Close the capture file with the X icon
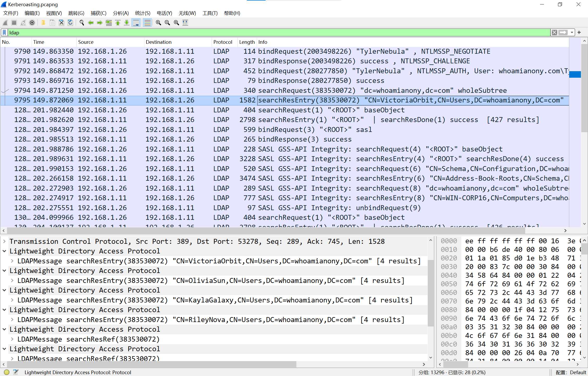Image resolution: width=588 pixels, height=376 pixels. click(x=62, y=23)
